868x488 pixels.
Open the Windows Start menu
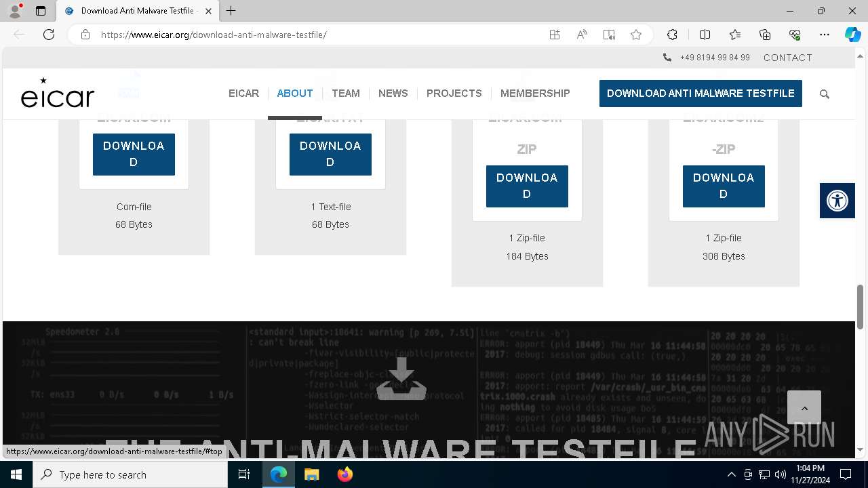tap(16, 474)
